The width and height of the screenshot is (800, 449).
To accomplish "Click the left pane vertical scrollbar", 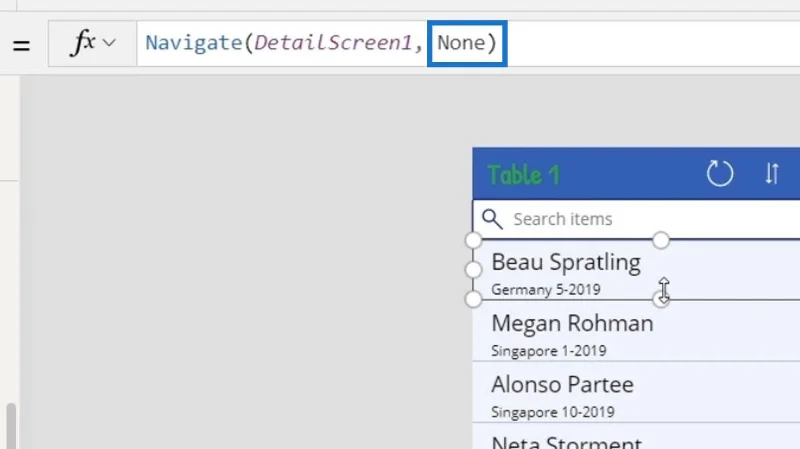I will click(11, 426).
